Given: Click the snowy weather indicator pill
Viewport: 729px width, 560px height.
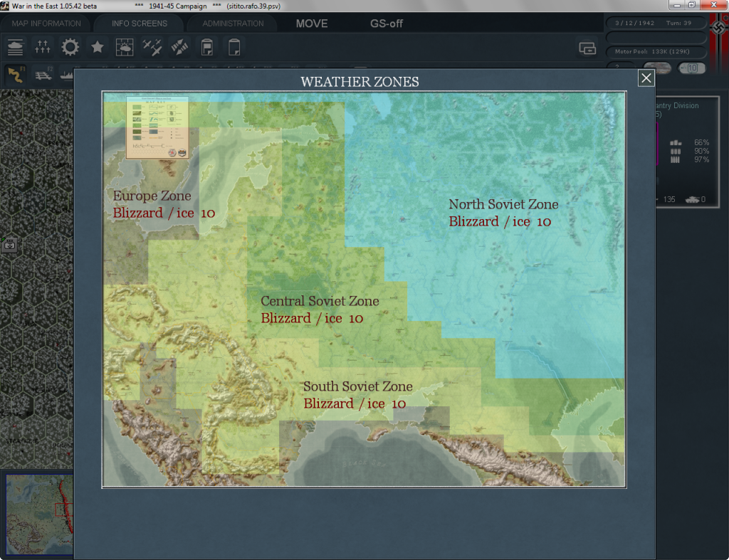Looking at the screenshot, I should click(657, 68).
